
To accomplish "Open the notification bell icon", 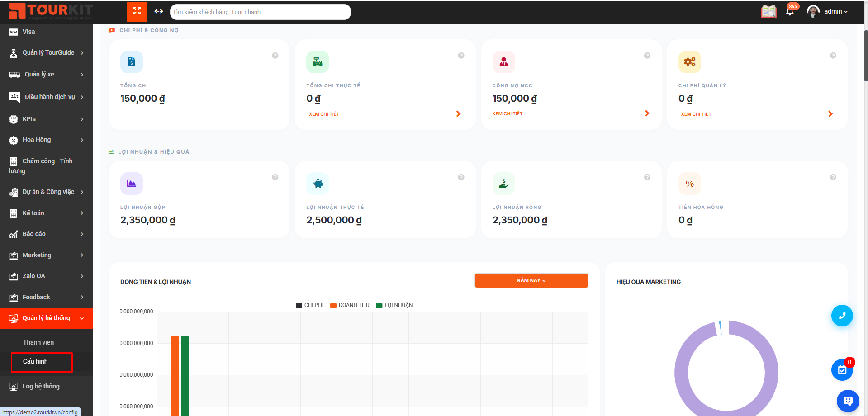I will pos(790,12).
